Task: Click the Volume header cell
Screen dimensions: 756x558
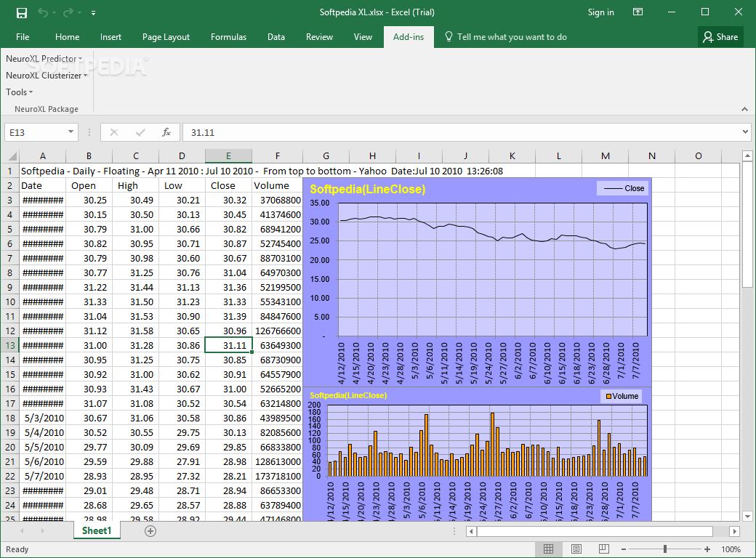Action: (277, 185)
